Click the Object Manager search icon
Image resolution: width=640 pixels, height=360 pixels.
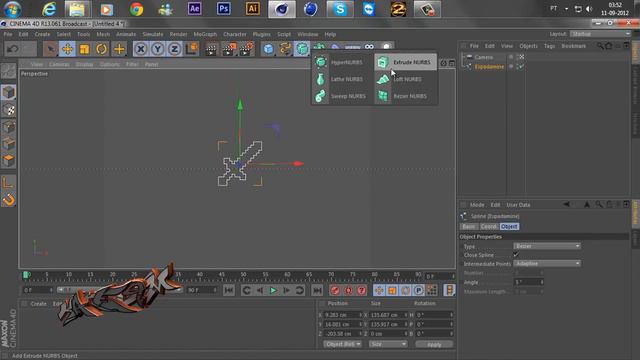(600, 46)
